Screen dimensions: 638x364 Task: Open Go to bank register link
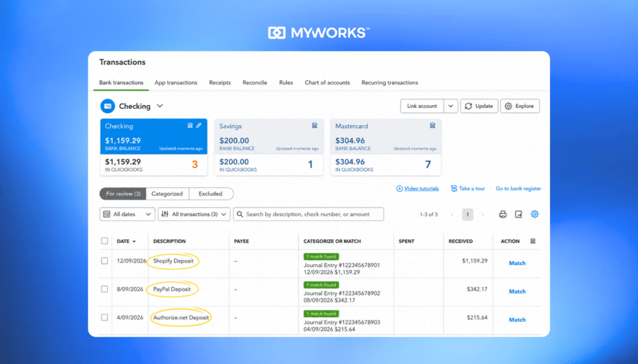click(518, 189)
